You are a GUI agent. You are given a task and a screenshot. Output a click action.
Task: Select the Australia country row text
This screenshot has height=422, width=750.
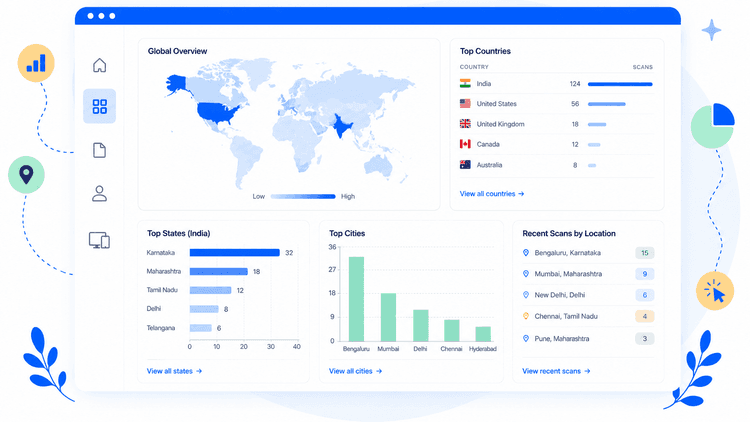coord(489,165)
